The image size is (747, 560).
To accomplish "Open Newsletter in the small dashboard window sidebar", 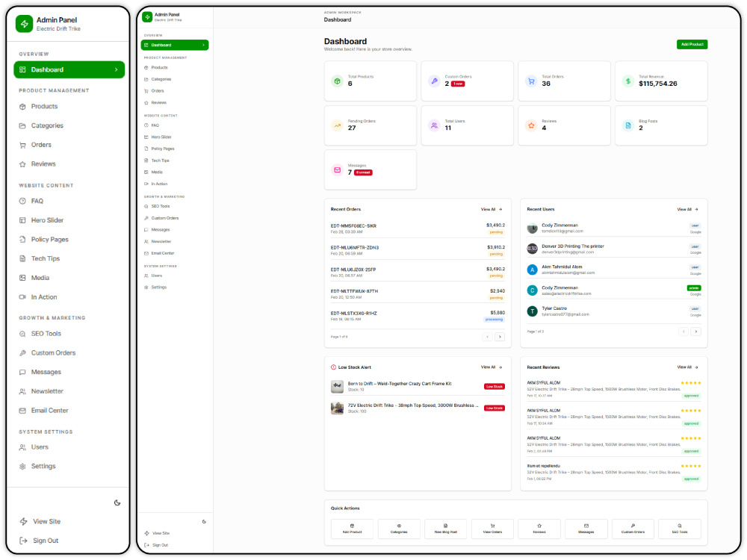I will point(174,241).
